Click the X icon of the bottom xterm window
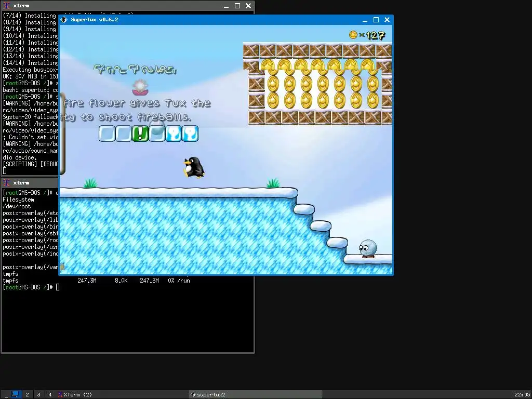The image size is (532, 399). pyautogui.click(x=6, y=183)
